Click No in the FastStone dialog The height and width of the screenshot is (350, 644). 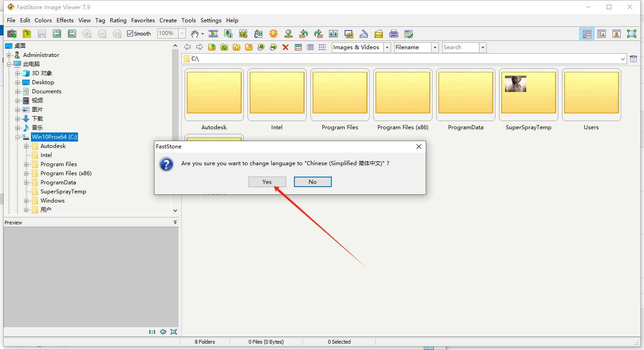313,182
